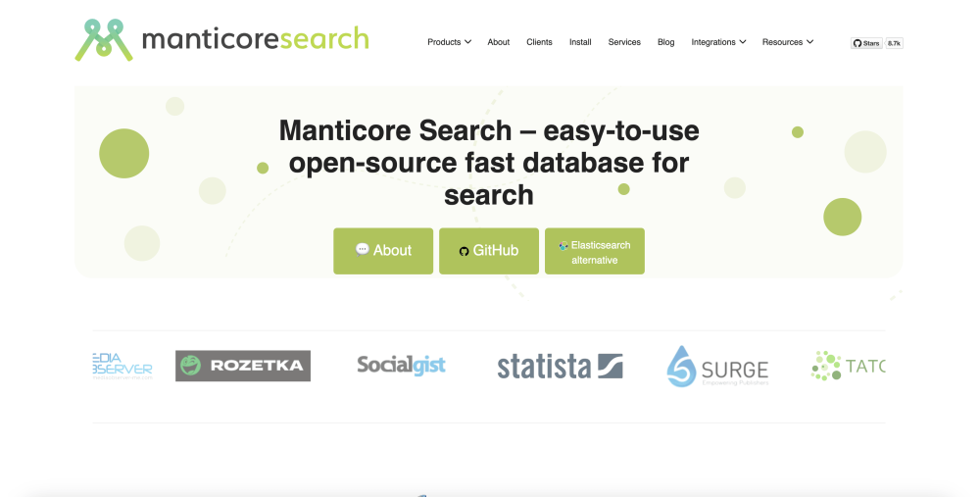Visit the Blog from the nav bar

665,42
